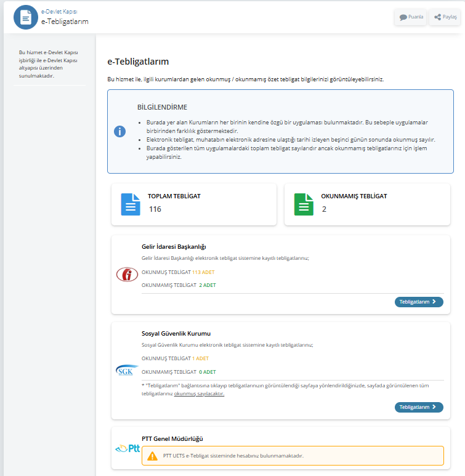Click the OKUNMAMIŞ TEBLİGAT summary card label
The image size is (465, 476).
(354, 196)
